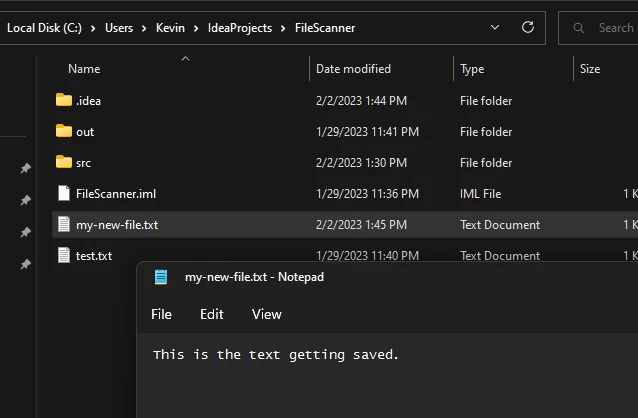Viewport: 638px width, 418px height.
Task: Click the .idea folder icon
Action: point(64,100)
